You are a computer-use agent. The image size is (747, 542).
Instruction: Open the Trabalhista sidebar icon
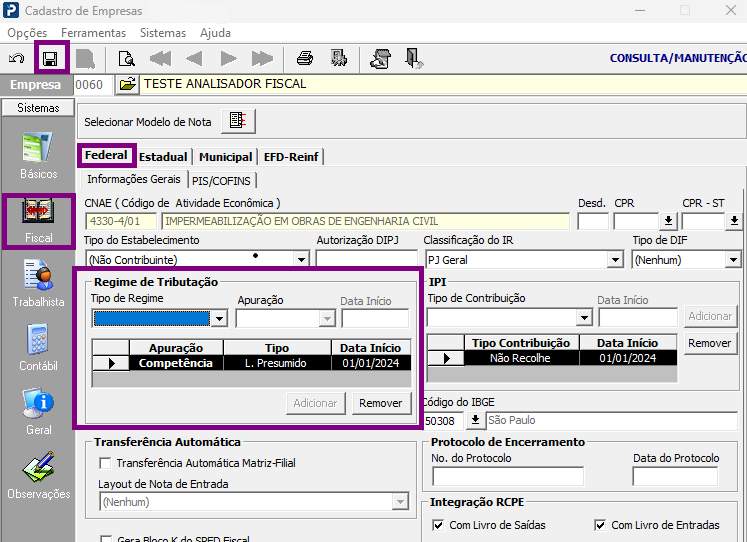click(x=38, y=283)
